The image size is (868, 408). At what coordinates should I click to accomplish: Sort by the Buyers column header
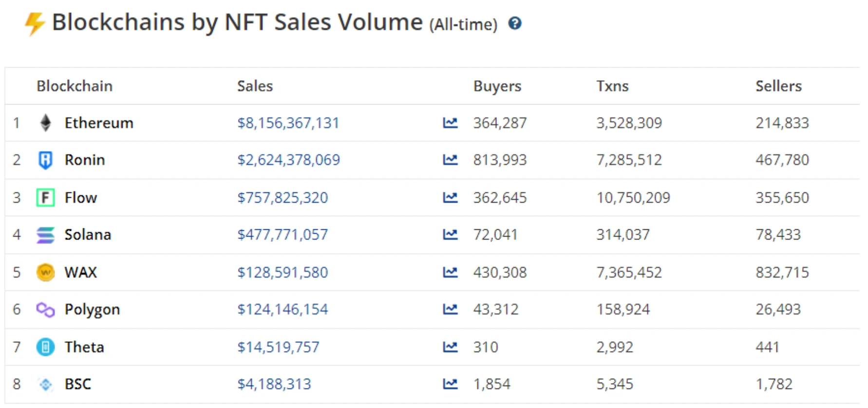point(497,86)
